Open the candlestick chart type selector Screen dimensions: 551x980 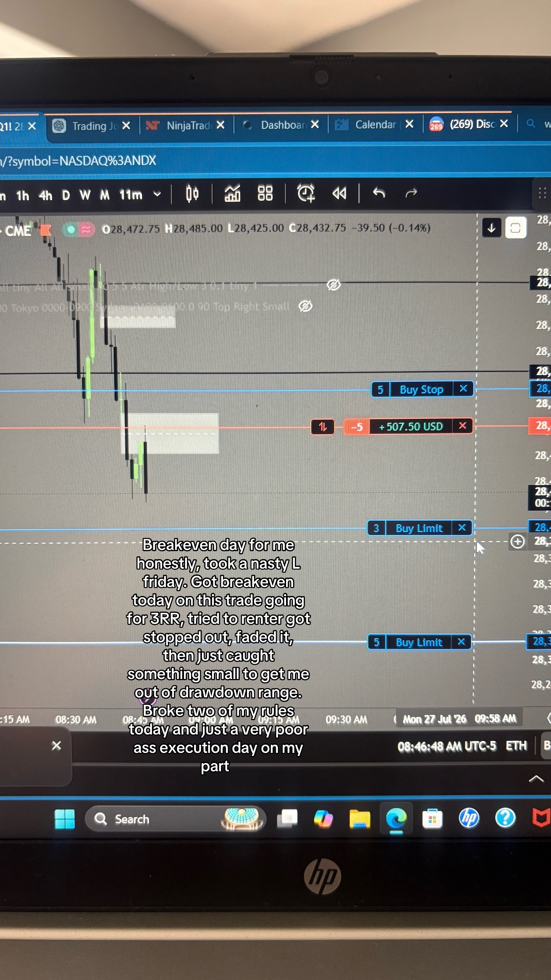pyautogui.click(x=192, y=194)
